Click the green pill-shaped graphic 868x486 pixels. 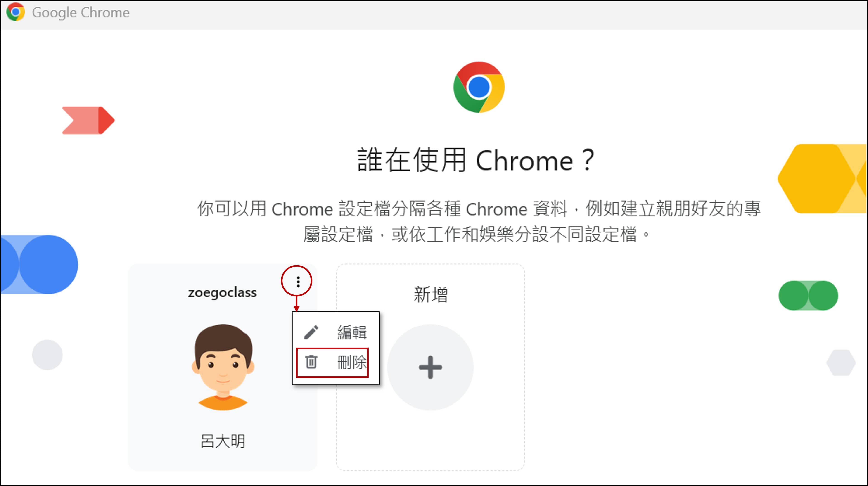point(808,295)
